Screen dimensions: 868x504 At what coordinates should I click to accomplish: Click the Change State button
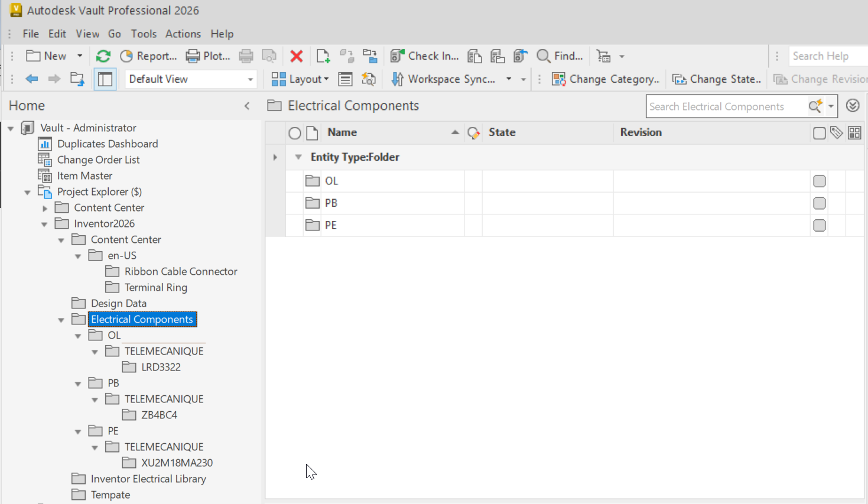(717, 79)
